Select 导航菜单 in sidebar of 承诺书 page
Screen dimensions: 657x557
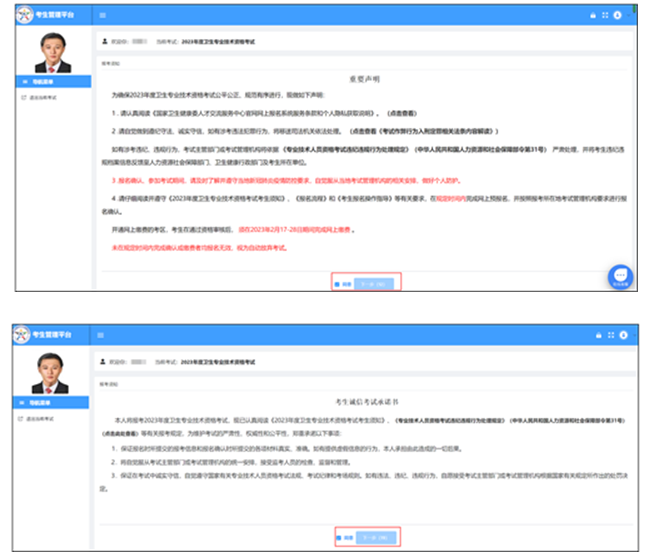pos(51,403)
